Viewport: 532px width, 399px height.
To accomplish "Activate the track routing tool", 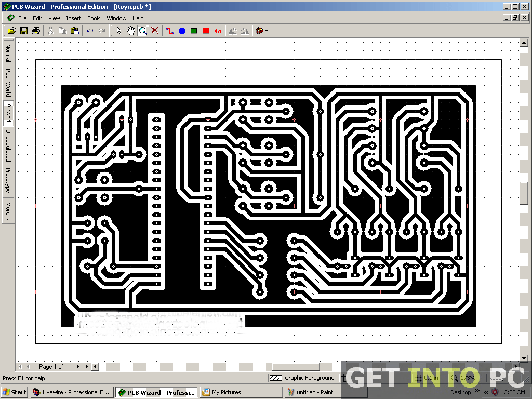I will click(169, 31).
